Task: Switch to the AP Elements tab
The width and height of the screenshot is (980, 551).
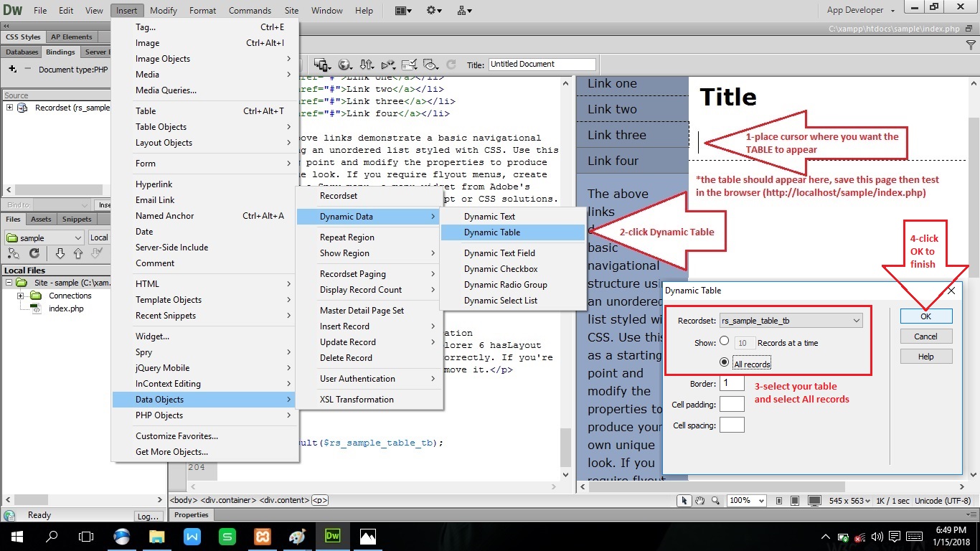Action: point(72,37)
